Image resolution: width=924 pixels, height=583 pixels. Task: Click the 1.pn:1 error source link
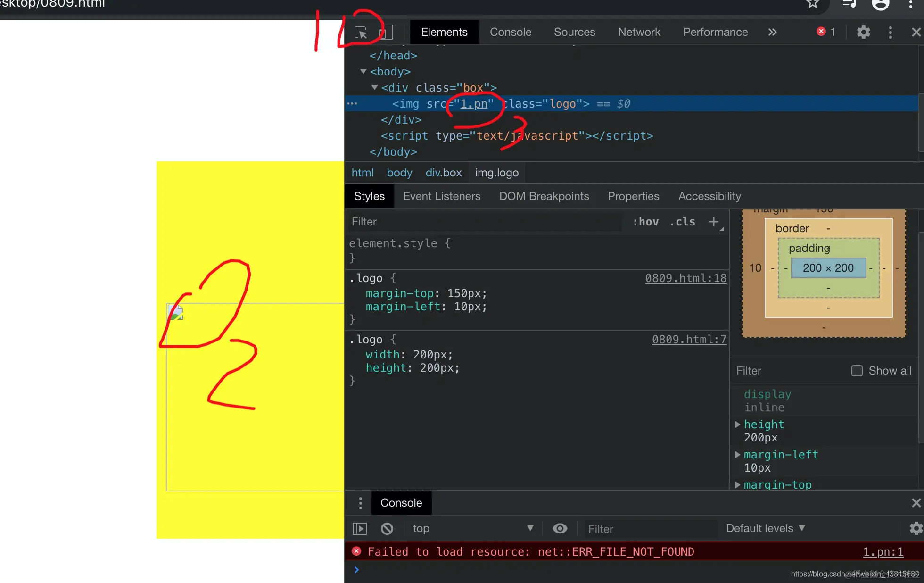click(x=883, y=552)
